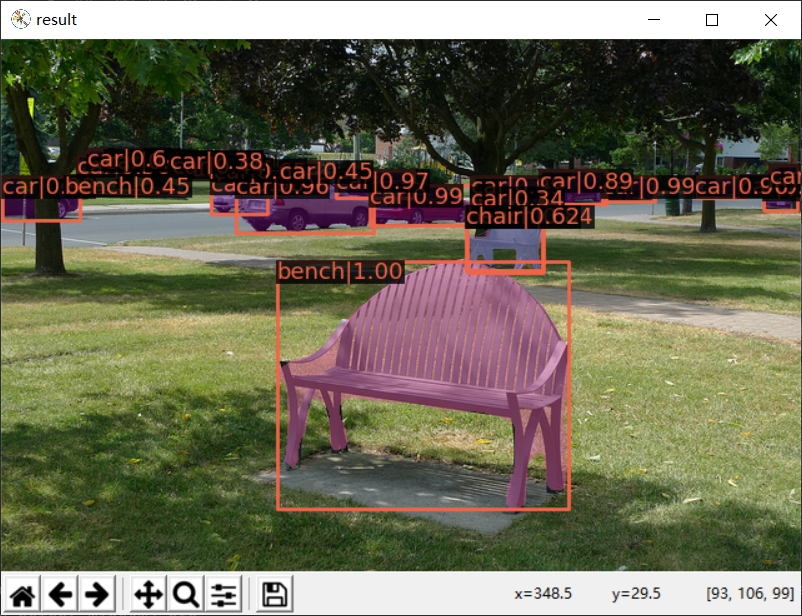Click the y=29.5 cursor coordinate readout
The height and width of the screenshot is (616, 802).
(x=636, y=593)
